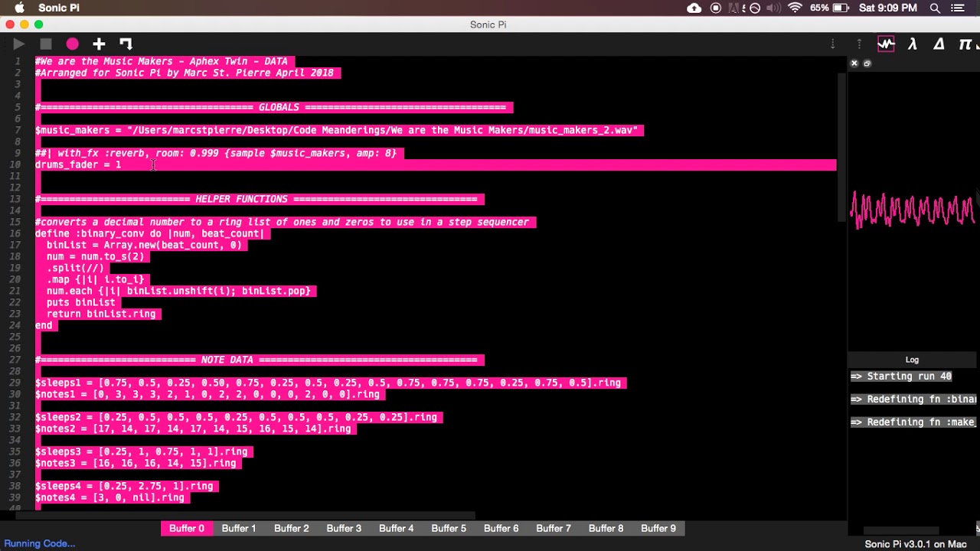This screenshot has width=980, height=551.
Task: Switch to the Buffer 2 tab
Action: (x=291, y=528)
